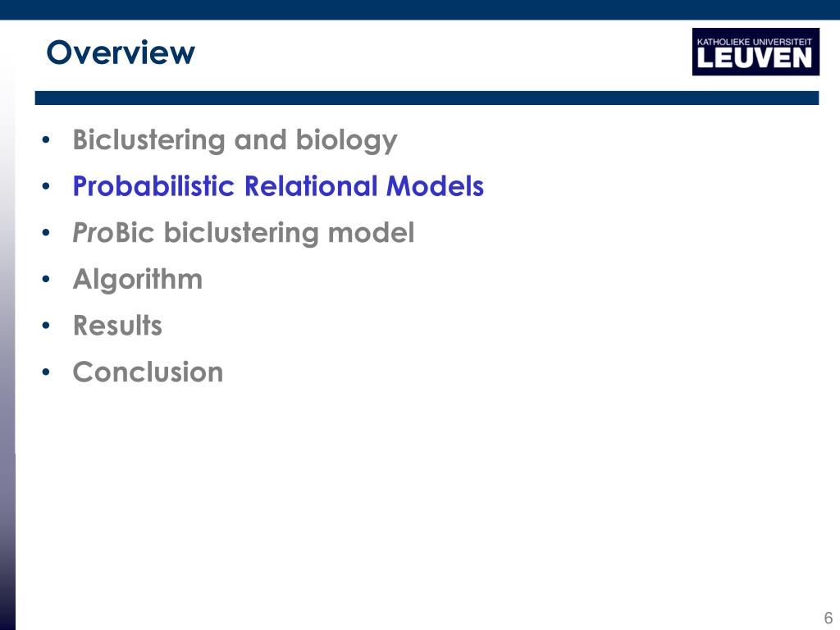Click the bullet point before Biclustering
The height and width of the screenshot is (630, 840).
coord(46,140)
